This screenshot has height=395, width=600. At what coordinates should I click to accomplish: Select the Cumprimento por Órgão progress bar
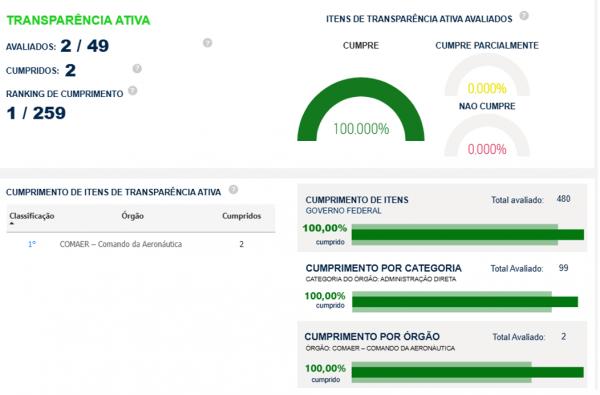click(468, 372)
